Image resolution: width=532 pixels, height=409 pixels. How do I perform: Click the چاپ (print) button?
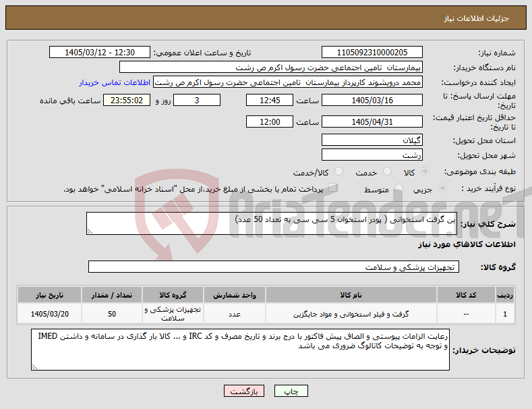[291, 391]
